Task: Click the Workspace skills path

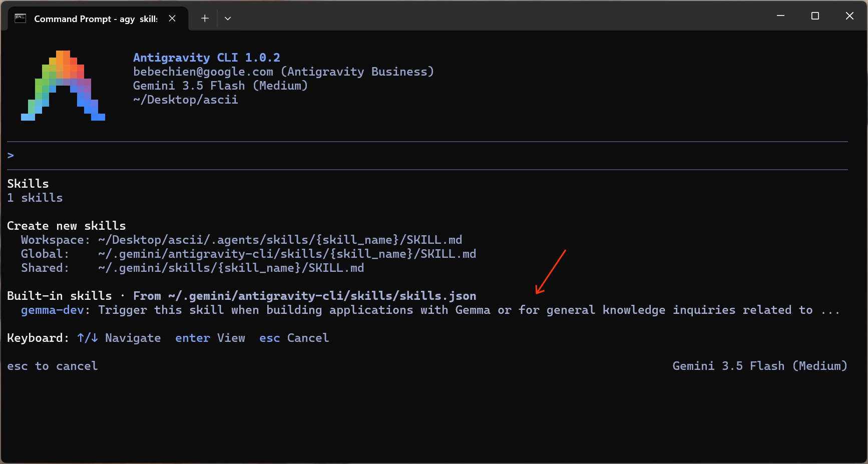Action: [x=280, y=240]
